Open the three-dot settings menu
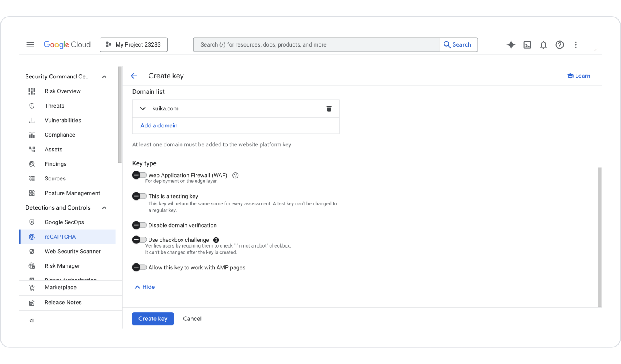The image size is (621, 364). click(x=576, y=45)
